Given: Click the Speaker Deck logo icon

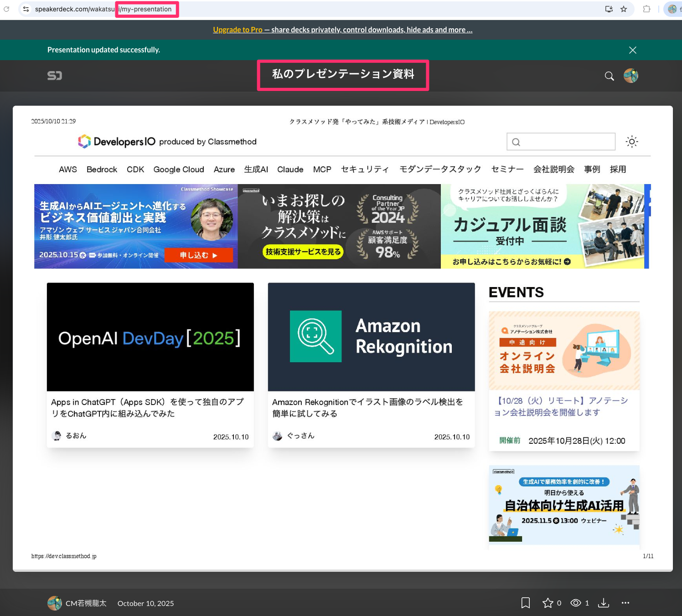Looking at the screenshot, I should [55, 76].
